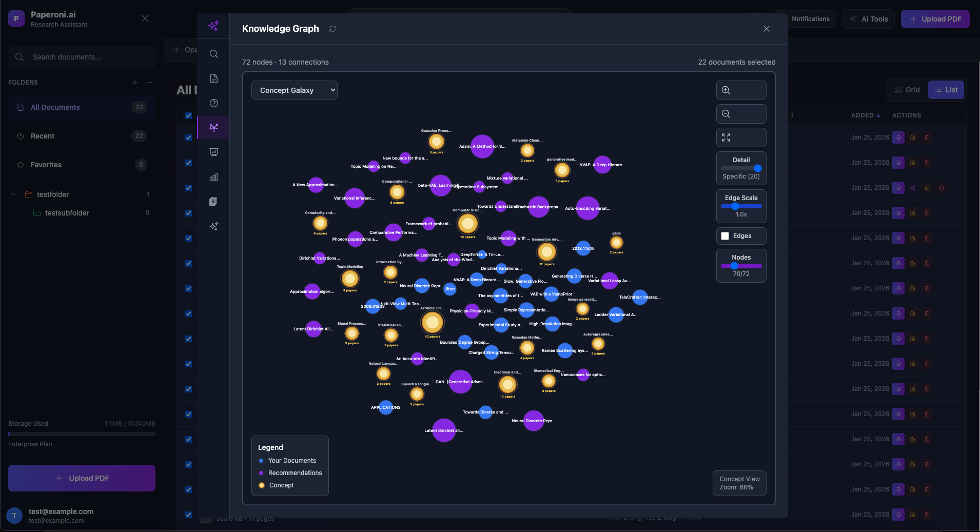980x532 pixels.
Task: Open the Concept Galaxy view dropdown
Action: click(x=294, y=90)
